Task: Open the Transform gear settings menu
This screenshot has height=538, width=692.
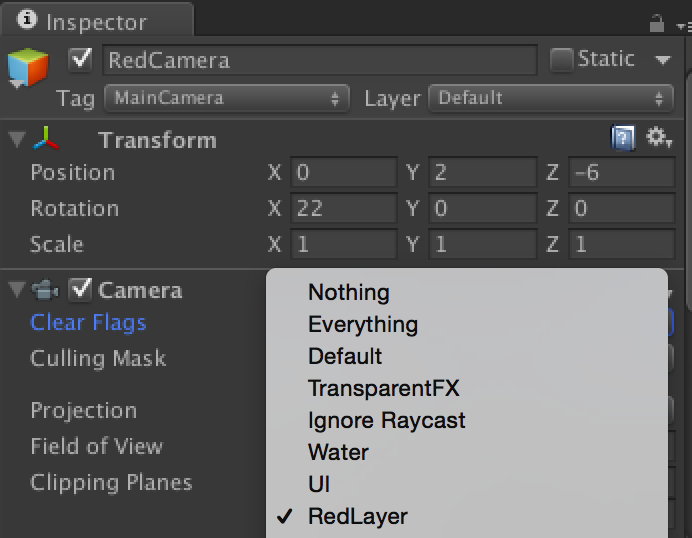Action: [658, 139]
